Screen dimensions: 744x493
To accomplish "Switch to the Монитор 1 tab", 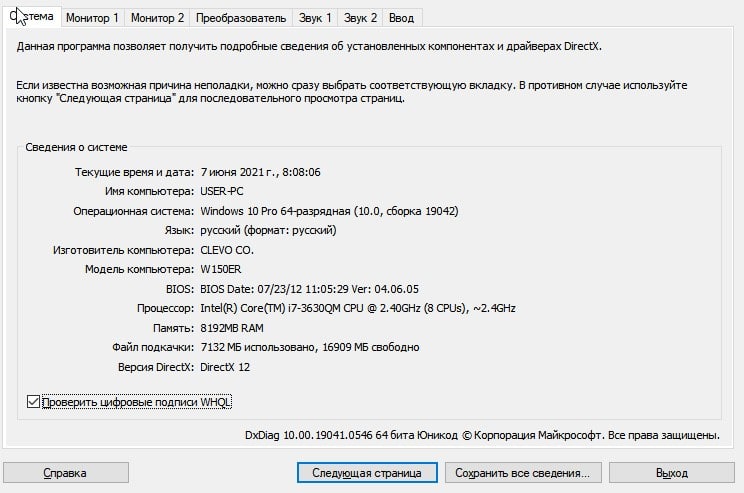I will pyautogui.click(x=93, y=18).
